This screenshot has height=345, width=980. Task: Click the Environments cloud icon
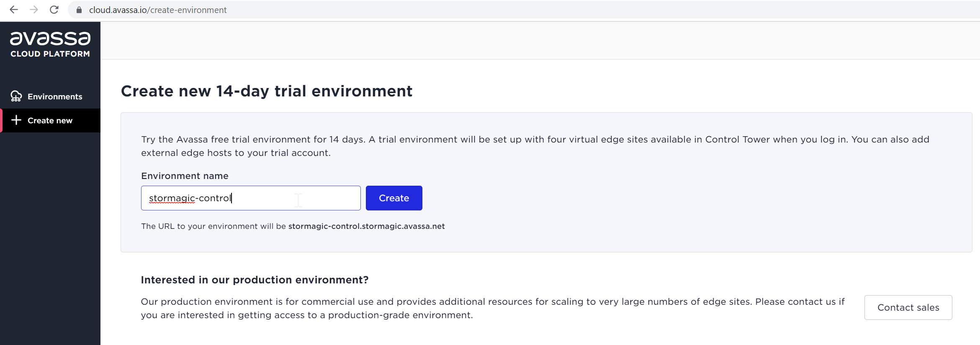(16, 96)
